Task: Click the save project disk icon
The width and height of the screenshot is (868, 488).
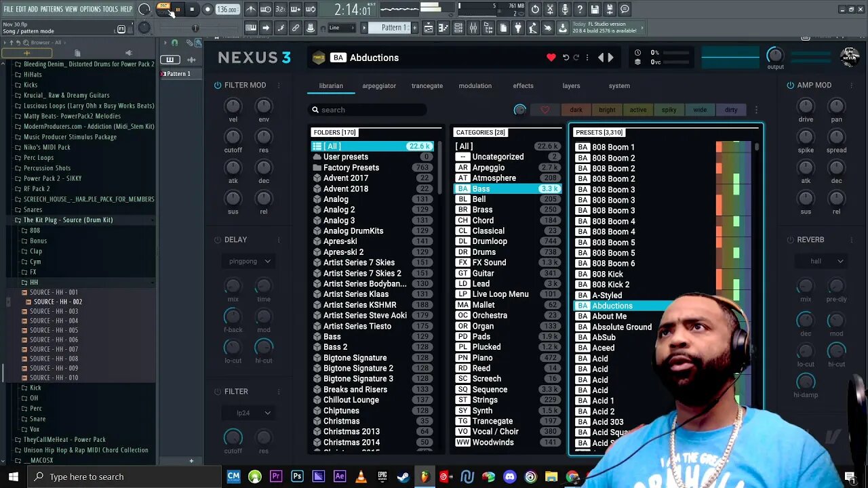Action: tap(595, 9)
